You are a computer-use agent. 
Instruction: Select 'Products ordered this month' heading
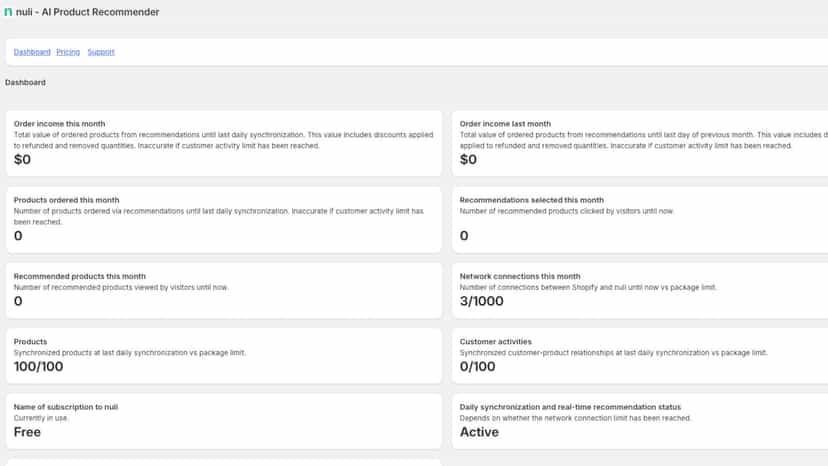click(x=67, y=200)
